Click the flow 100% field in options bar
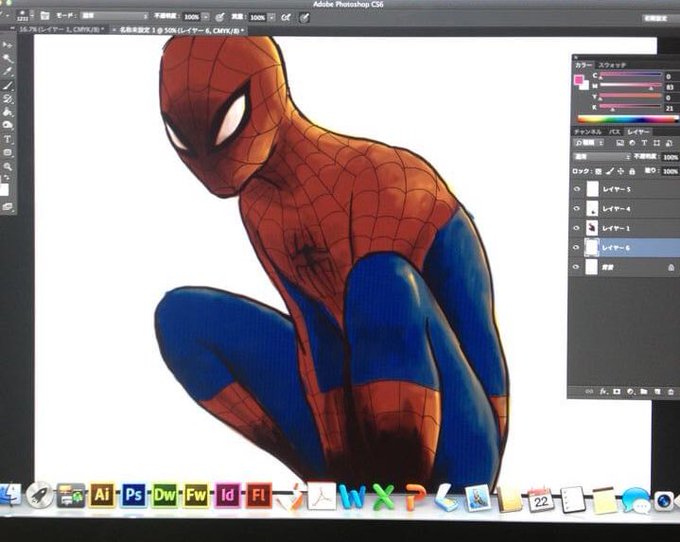Viewport: 680px width, 542px height. coord(257,17)
